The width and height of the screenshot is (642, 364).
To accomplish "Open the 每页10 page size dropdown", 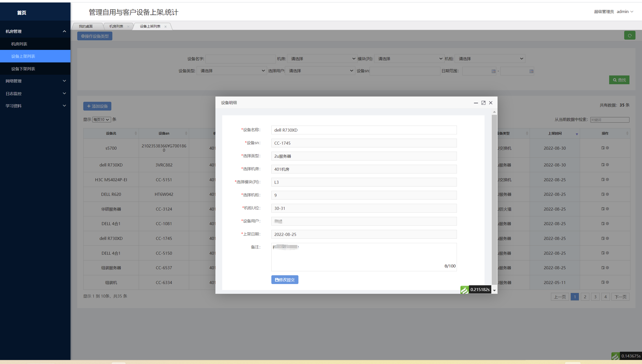I will pyautogui.click(x=102, y=120).
